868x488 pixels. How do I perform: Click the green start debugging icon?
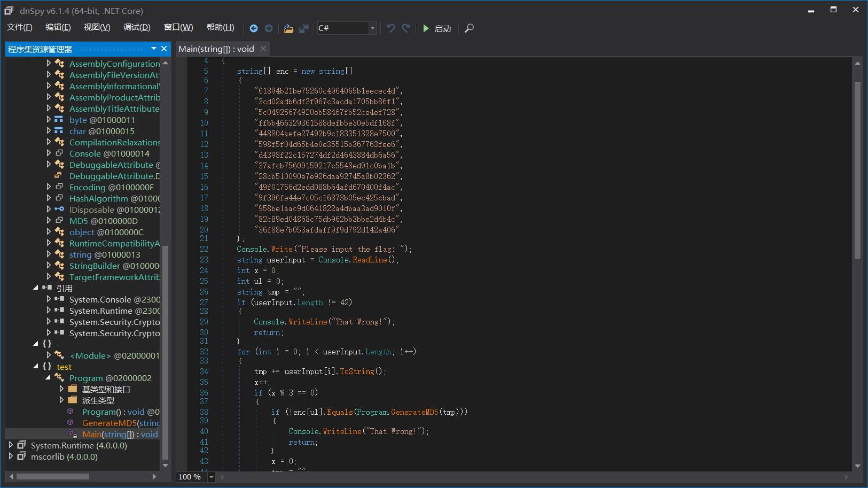coord(426,28)
